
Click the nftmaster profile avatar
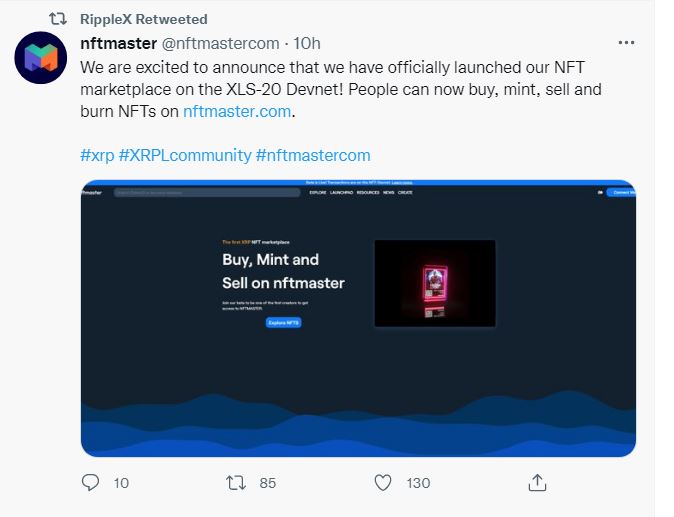point(41,57)
